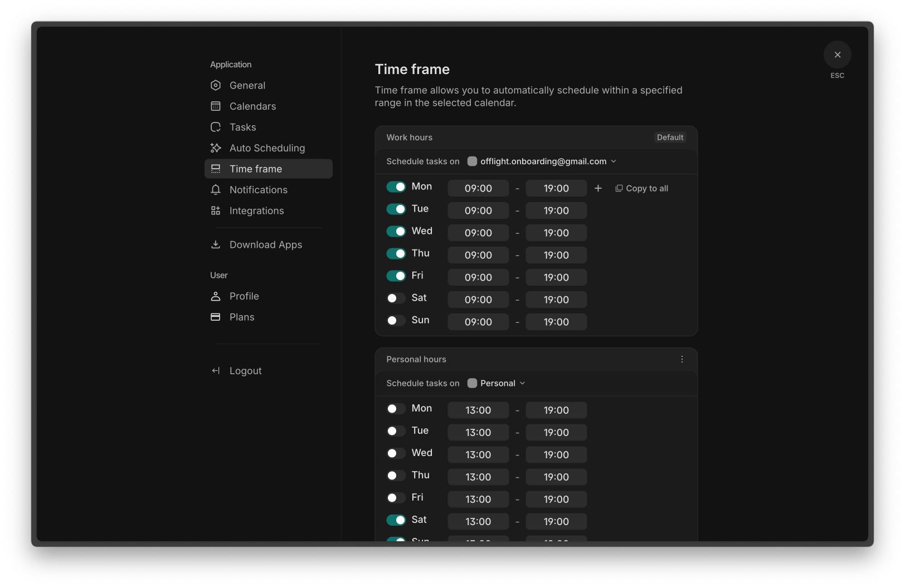Image resolution: width=905 pixels, height=588 pixels.
Task: Enable Friday personal hours toggle
Action: tap(396, 498)
